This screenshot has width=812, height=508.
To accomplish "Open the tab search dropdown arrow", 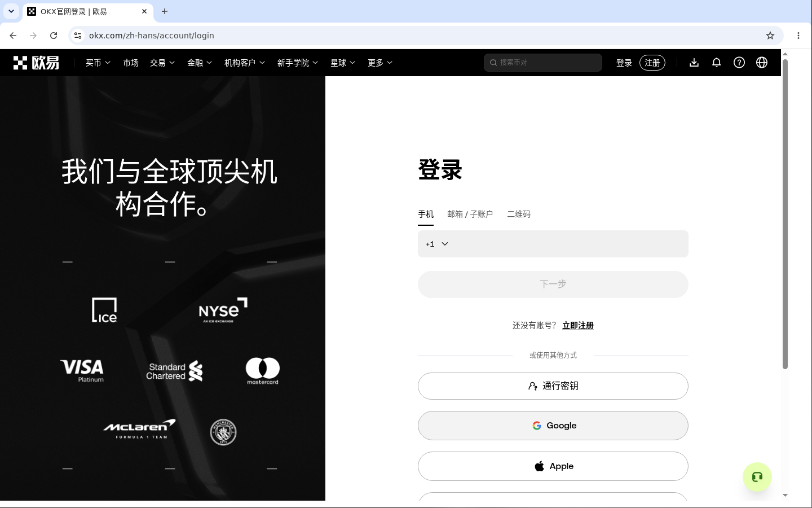I will click(11, 11).
